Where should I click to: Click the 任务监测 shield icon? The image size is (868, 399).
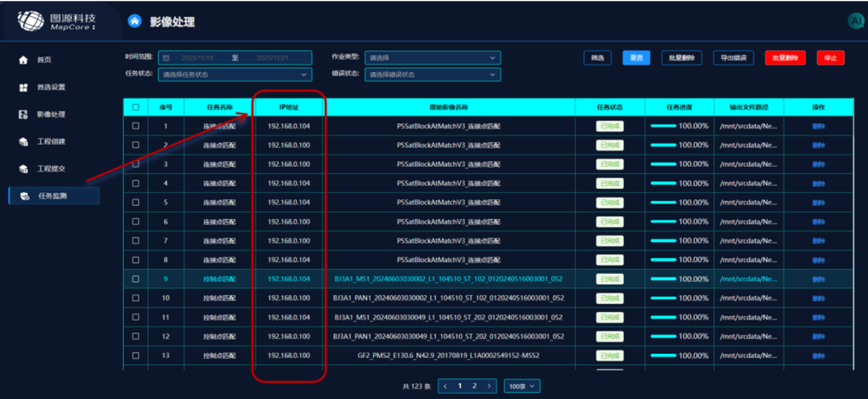(x=25, y=196)
